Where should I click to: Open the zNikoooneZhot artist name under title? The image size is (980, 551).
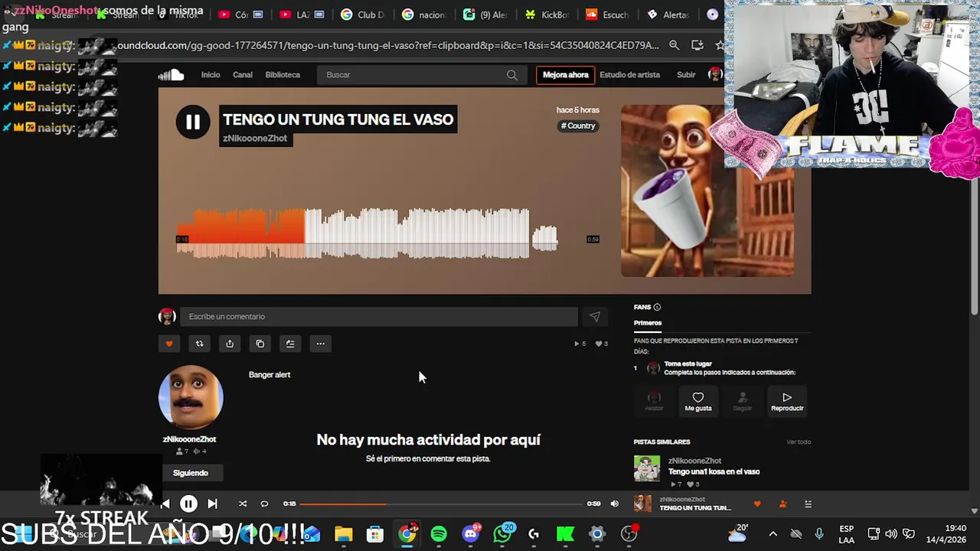(x=255, y=139)
